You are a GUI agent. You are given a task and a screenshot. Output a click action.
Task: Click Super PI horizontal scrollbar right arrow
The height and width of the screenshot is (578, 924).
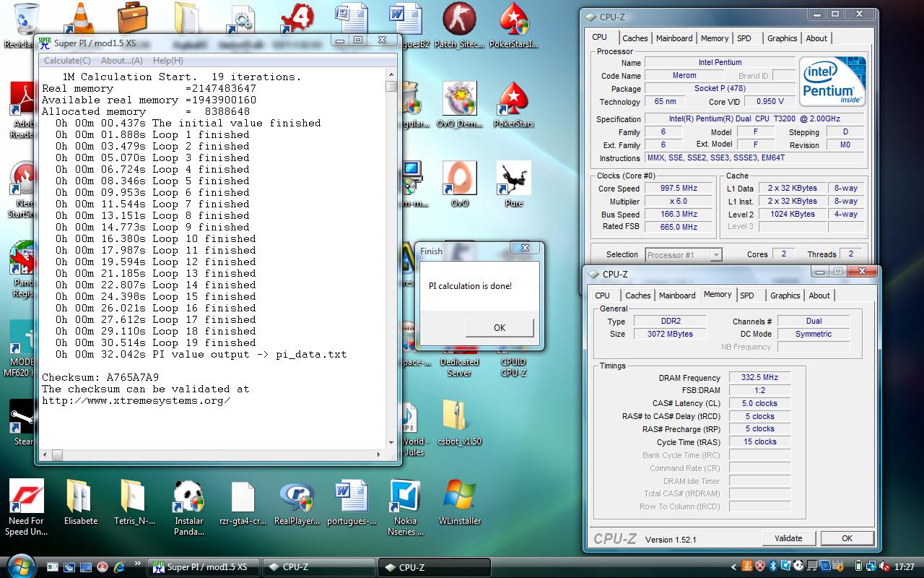click(380, 454)
